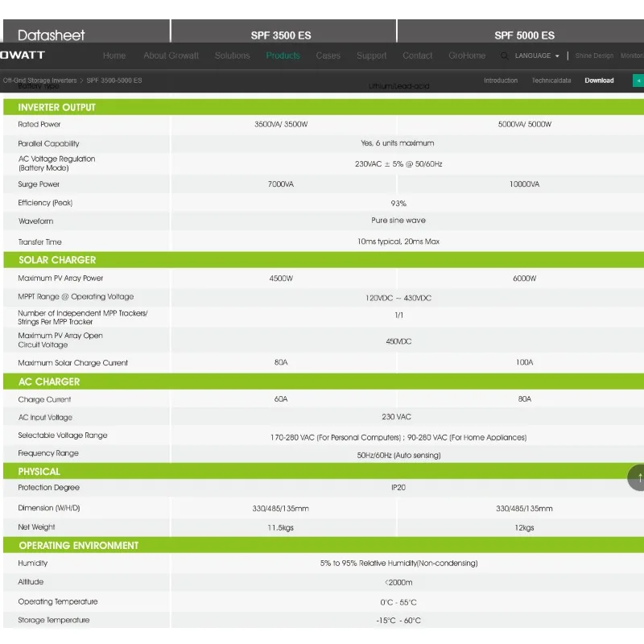
Task: Click the 7000VA surge power value
Action: [x=281, y=184]
